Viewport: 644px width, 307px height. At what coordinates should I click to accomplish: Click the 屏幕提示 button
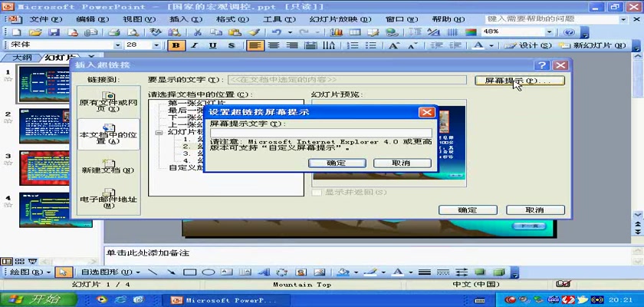[520, 81]
